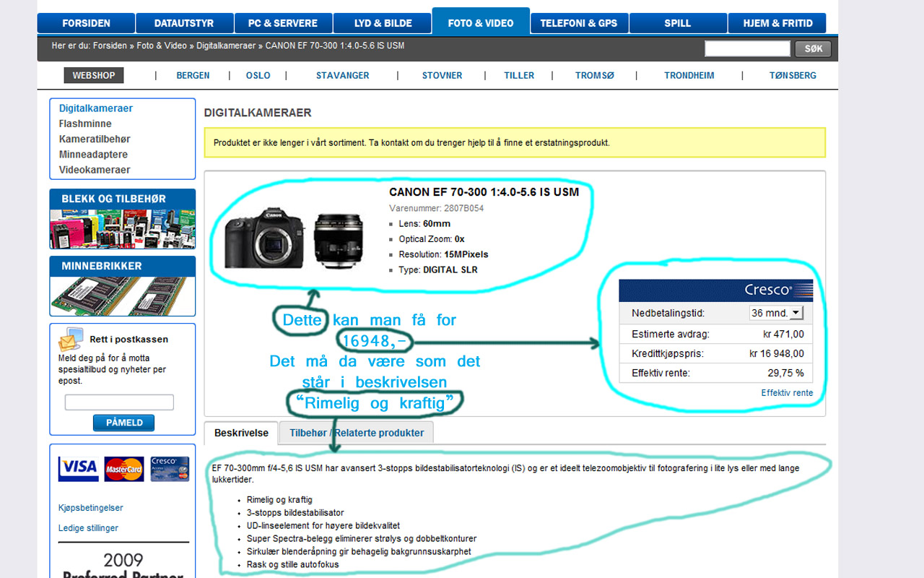
Task: Open Kameratilbehør in sidebar menu
Action: 95,139
